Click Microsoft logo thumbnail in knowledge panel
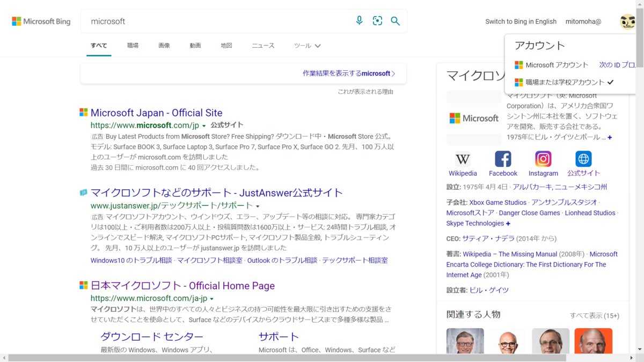 (474, 118)
